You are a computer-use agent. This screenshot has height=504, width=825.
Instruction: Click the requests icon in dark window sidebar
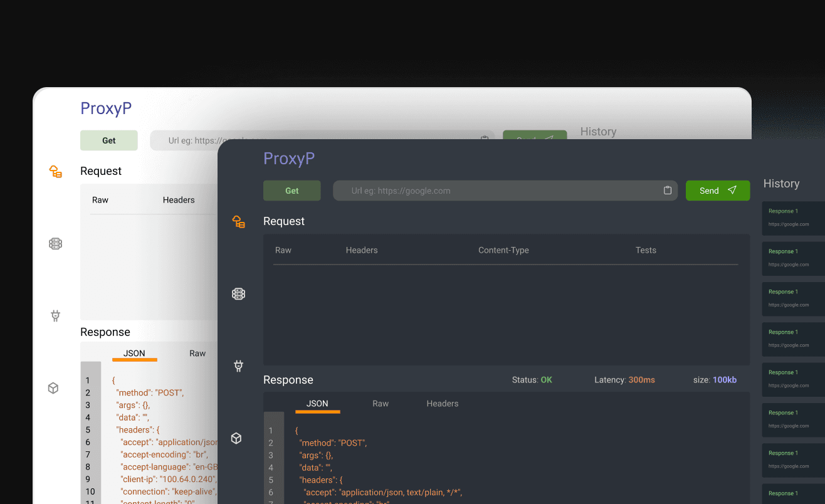[238, 221]
